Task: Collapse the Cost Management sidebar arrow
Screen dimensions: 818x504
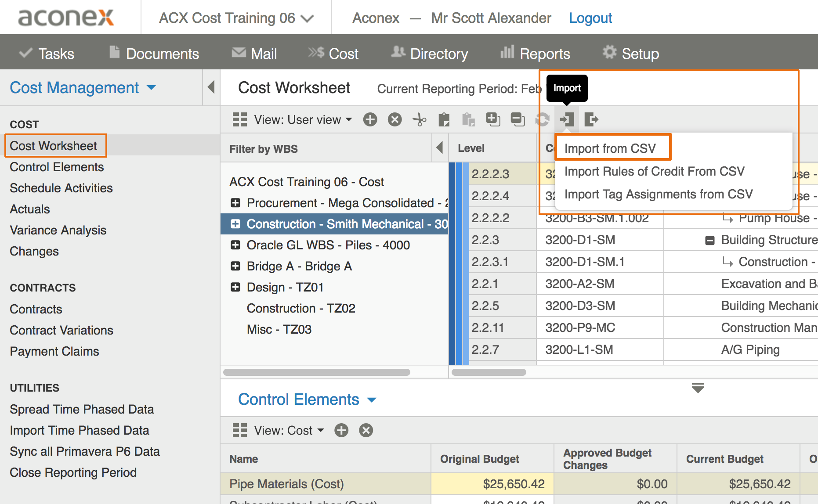Action: tap(211, 87)
